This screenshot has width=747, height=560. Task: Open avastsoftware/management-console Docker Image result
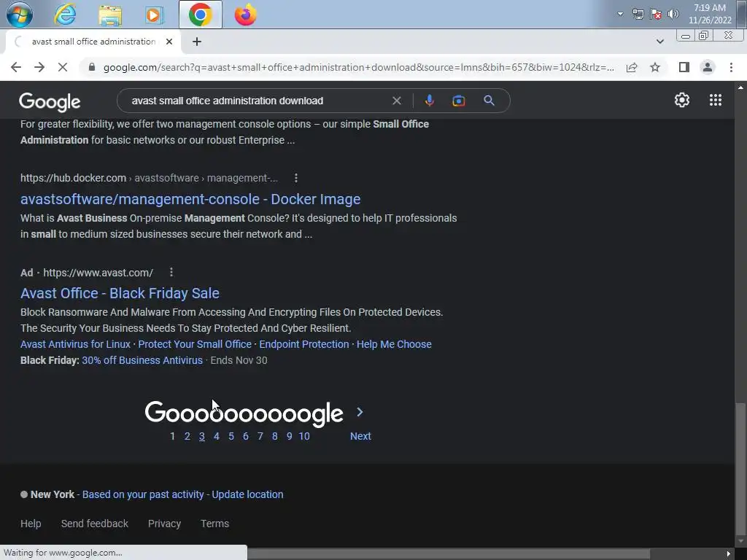coord(190,199)
